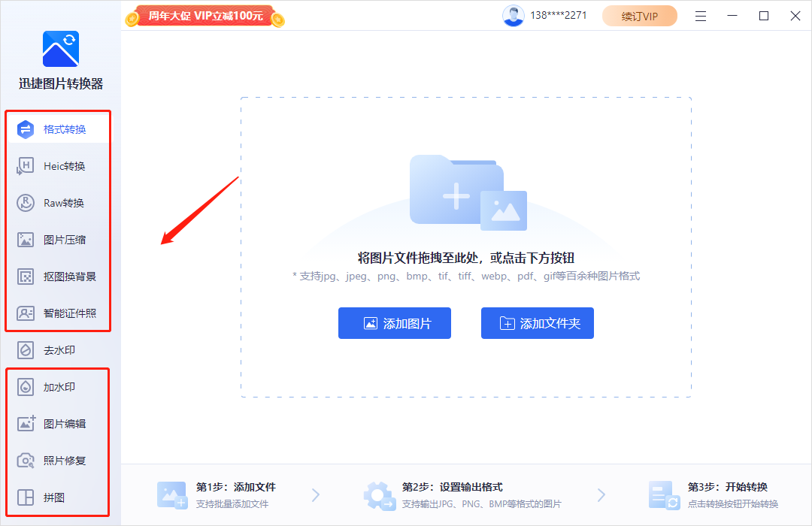Screen dimensions: 812x526
Task: Open the hamburger menu in title bar
Action: click(701, 16)
